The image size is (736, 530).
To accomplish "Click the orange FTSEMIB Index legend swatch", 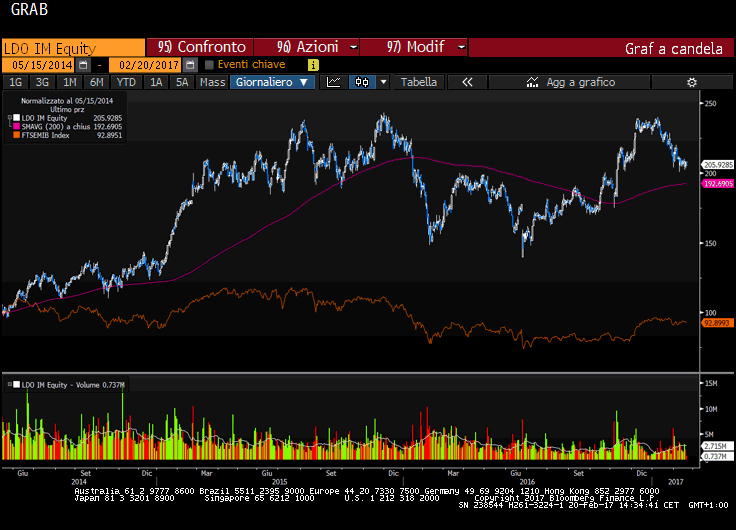I will click(x=16, y=135).
